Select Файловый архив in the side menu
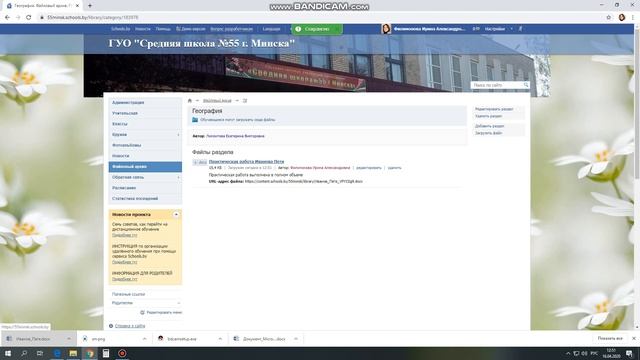 145,167
